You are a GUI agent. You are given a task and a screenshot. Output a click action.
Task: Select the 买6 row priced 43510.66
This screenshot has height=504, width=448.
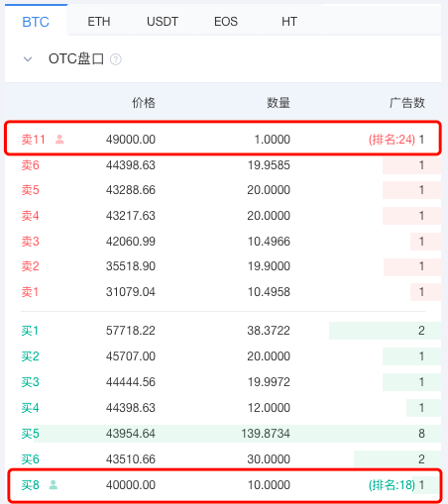point(223,459)
